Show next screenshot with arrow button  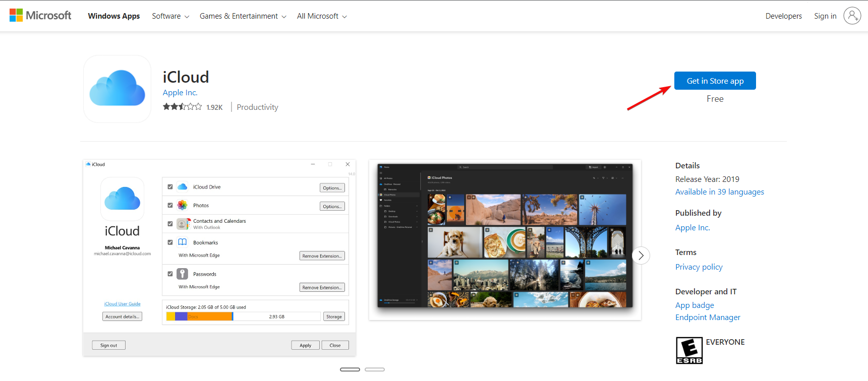[x=641, y=256]
